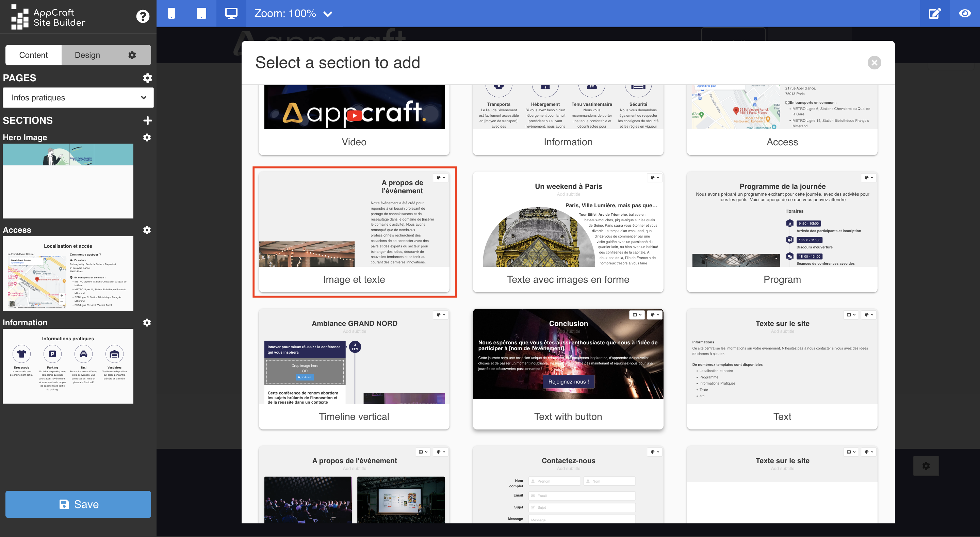Toggle the eye preview icon
Screen dimensions: 980x537
[965, 13]
